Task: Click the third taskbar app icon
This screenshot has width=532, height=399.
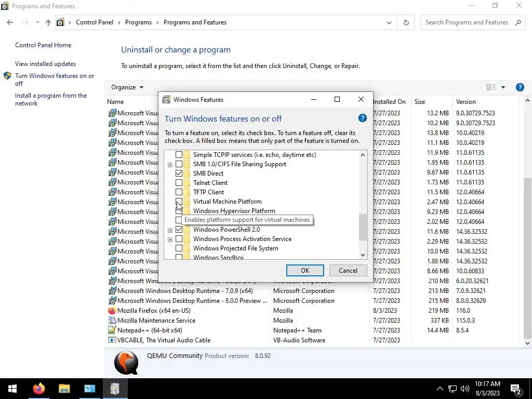Action: pos(89,389)
